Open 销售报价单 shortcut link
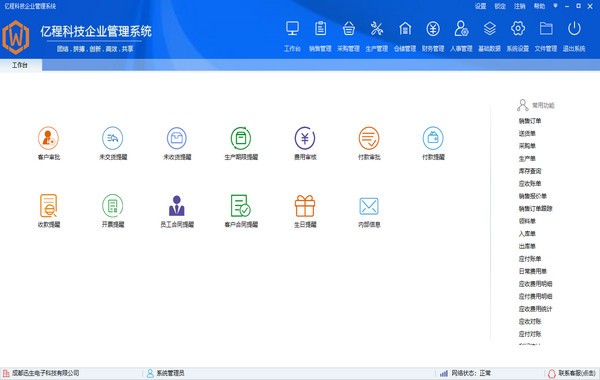 pos(533,196)
